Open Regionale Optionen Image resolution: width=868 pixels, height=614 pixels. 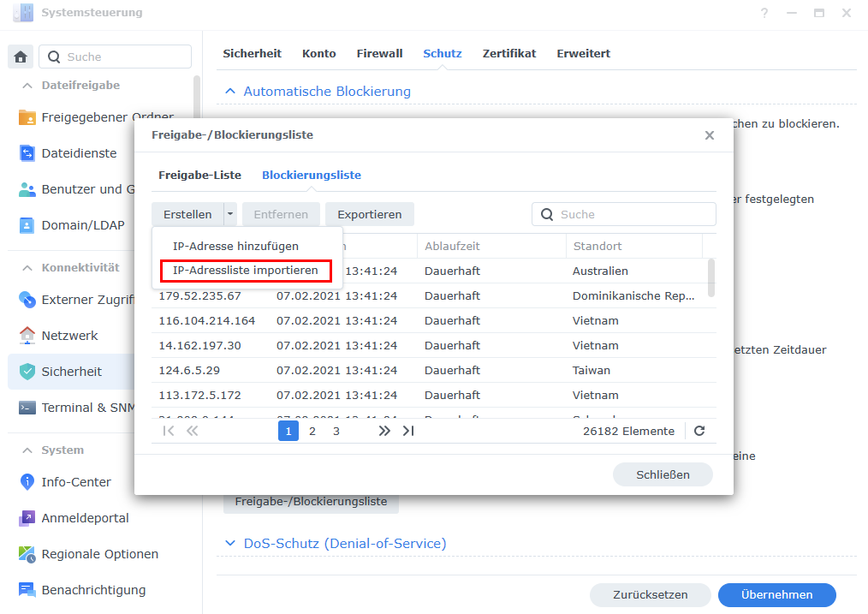click(99, 554)
